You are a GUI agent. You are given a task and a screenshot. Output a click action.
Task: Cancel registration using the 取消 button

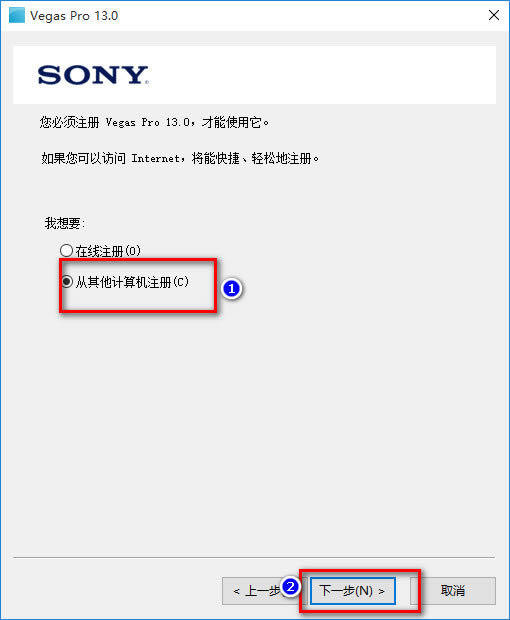pos(453,591)
